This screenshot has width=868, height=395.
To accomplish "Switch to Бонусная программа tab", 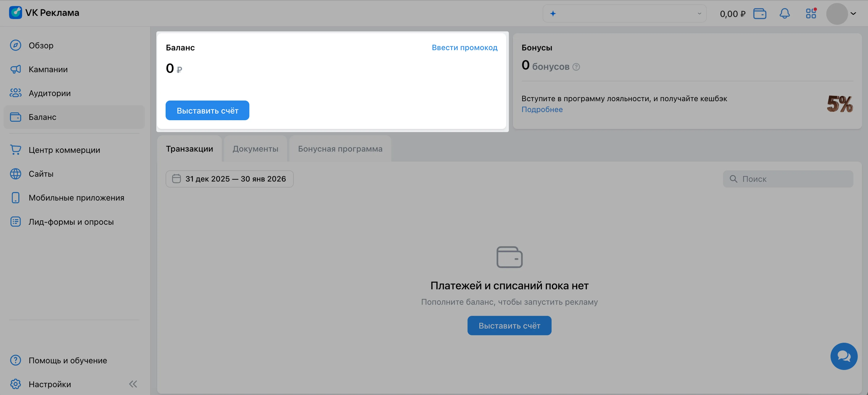I will [x=340, y=149].
